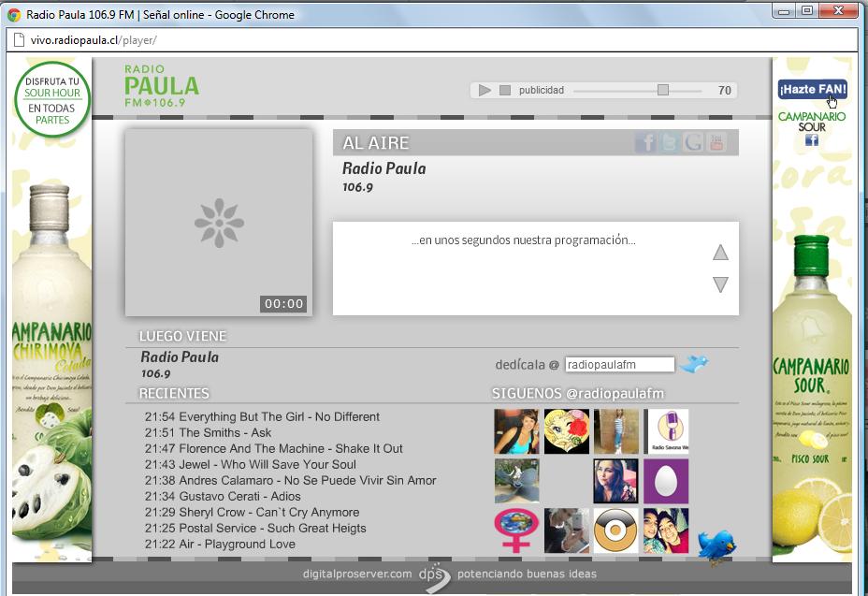Click the blue Twitter bird next to dedícala field

coord(694,363)
